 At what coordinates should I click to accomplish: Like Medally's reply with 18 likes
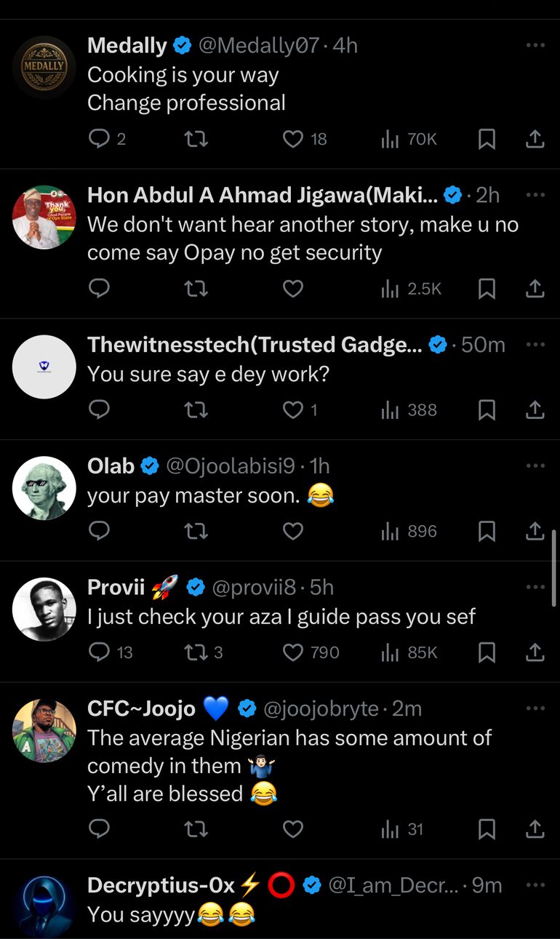pyautogui.click(x=293, y=139)
